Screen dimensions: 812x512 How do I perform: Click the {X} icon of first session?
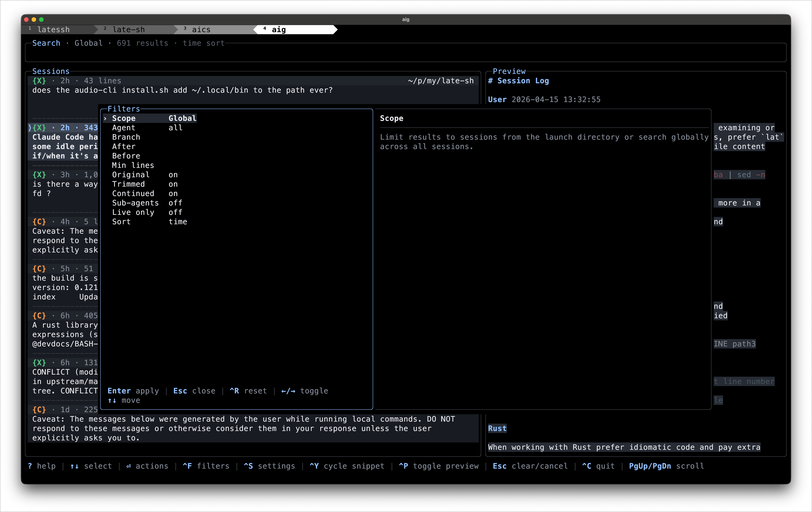click(39, 81)
